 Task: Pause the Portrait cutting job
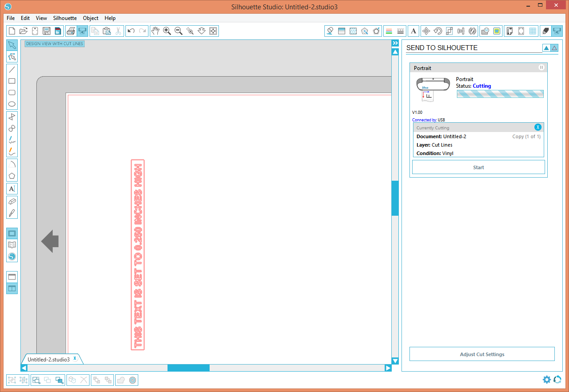[x=541, y=68]
